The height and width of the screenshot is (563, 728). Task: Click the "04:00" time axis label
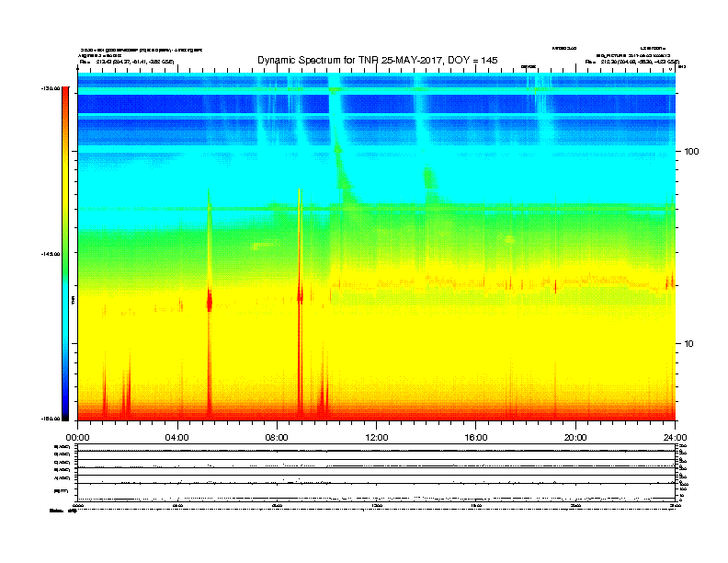coord(177,438)
